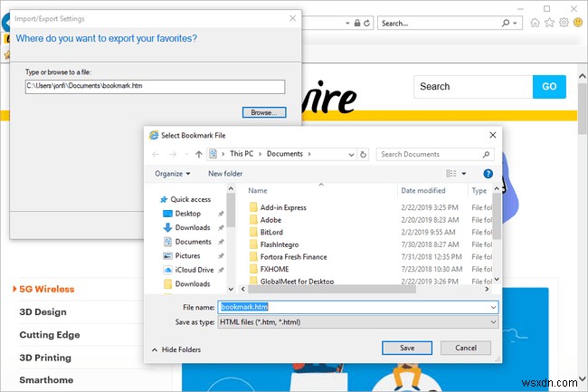This screenshot has width=588, height=392.
Task: Go up one folder level in the save dialog
Action: coord(199,154)
